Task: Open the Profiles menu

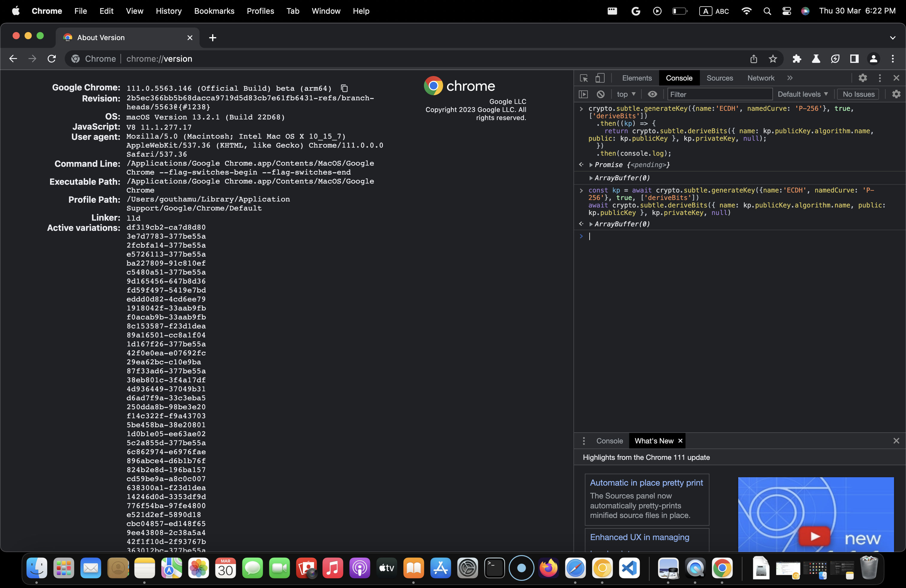Action: 260,11
